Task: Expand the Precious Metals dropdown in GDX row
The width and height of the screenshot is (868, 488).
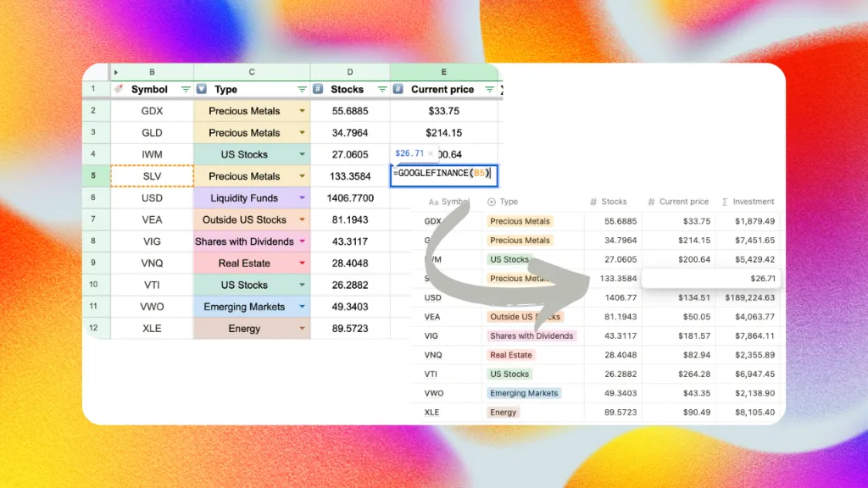Action: tap(302, 110)
